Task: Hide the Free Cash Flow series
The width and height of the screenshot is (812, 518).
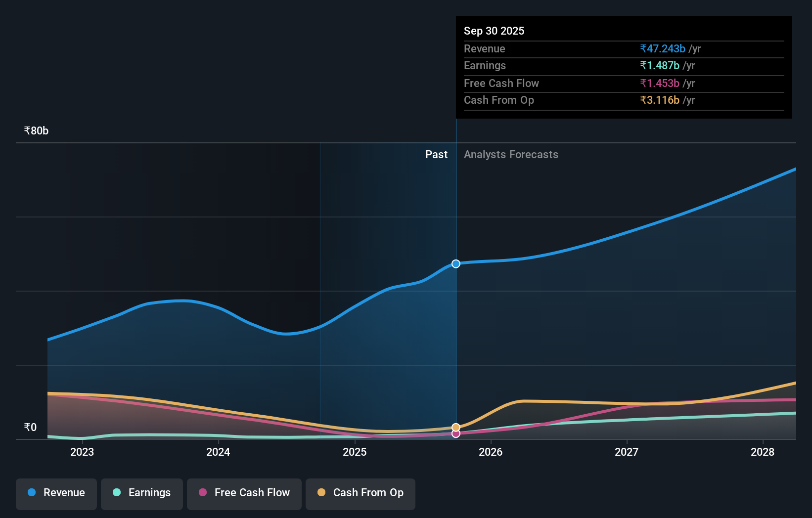Action: coord(244,494)
